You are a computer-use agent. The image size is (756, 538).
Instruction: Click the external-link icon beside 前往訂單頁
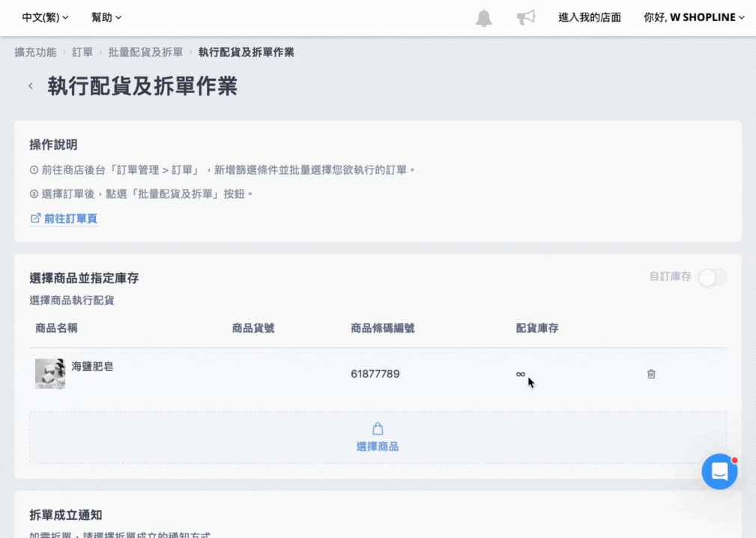pyautogui.click(x=35, y=218)
